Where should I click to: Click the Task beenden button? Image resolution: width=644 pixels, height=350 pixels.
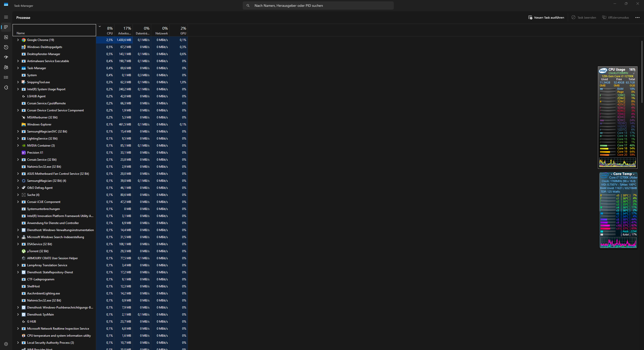click(584, 17)
